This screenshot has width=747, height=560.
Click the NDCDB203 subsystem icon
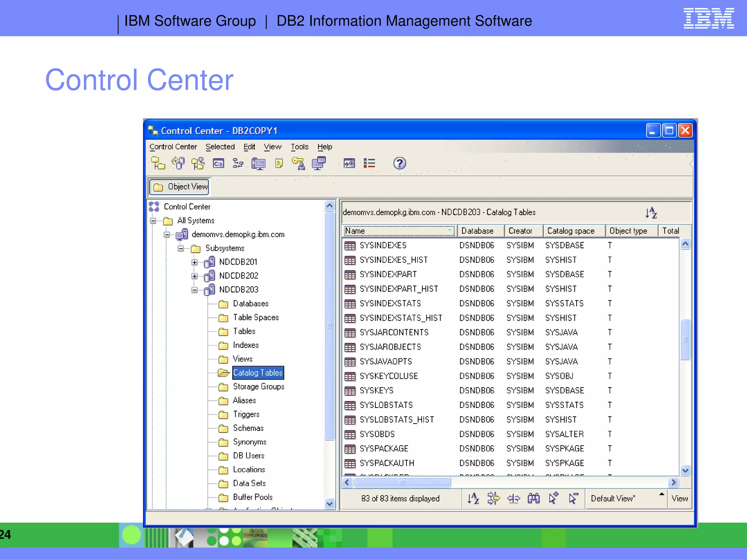click(x=209, y=290)
